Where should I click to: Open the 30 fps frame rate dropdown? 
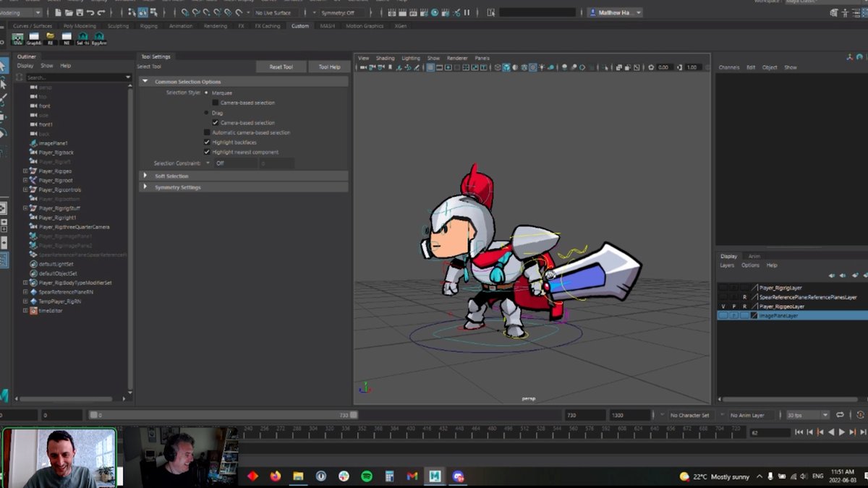point(807,415)
